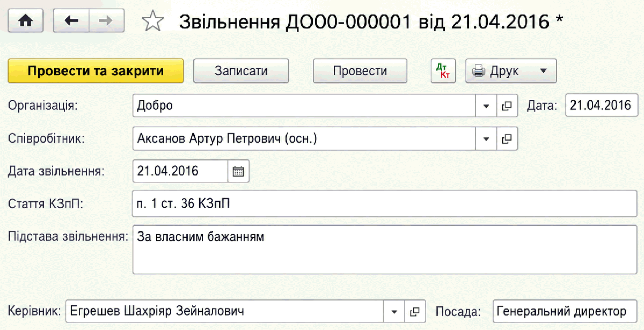644x330 pixels.
Task: Edit Посада field Генеральний директор
Action: click(565, 311)
